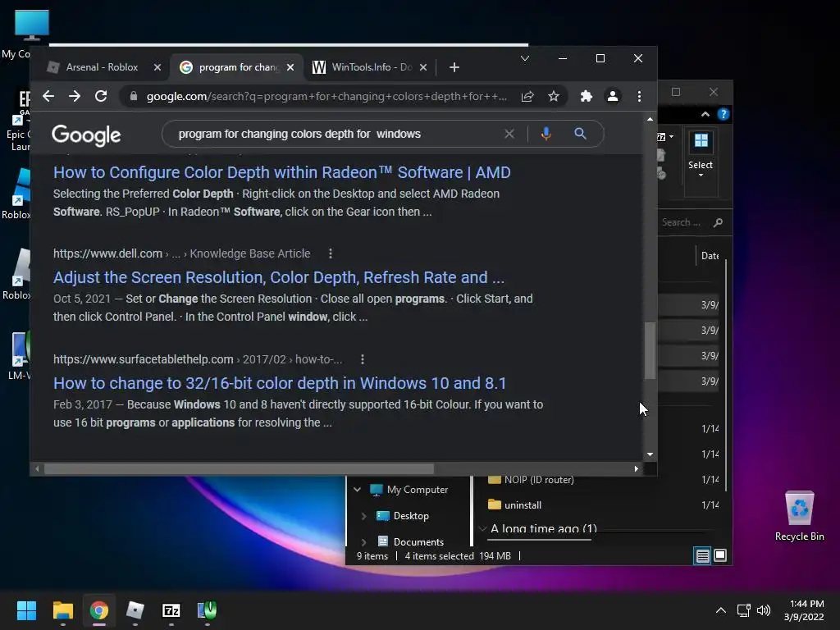This screenshot has width=840, height=630.
Task: Open the tab search chevron in Chrome
Action: (525, 58)
